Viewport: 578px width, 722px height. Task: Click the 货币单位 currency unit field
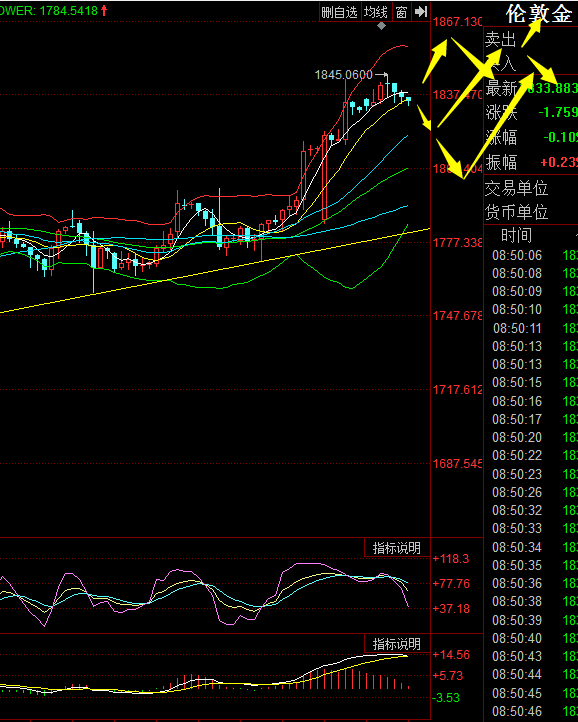[531, 212]
